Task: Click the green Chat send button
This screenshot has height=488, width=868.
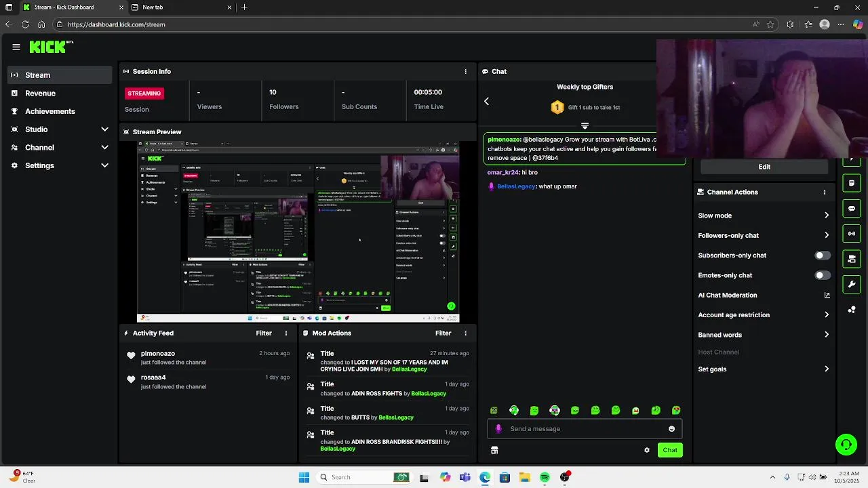Action: point(670,450)
